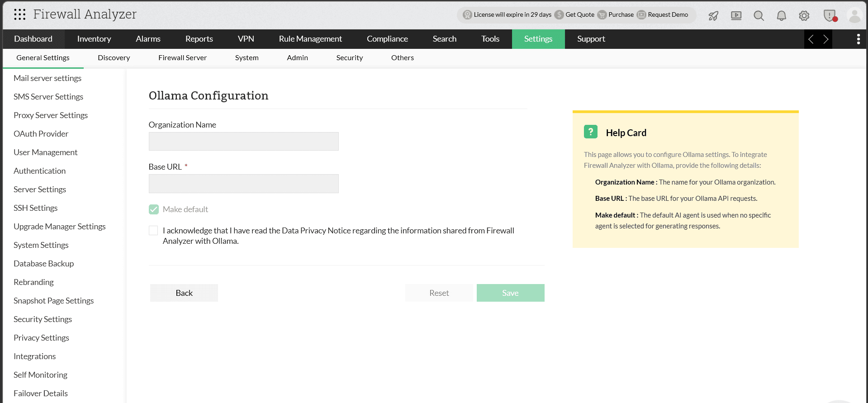Select the Settings tab
868x403 pixels.
point(538,39)
